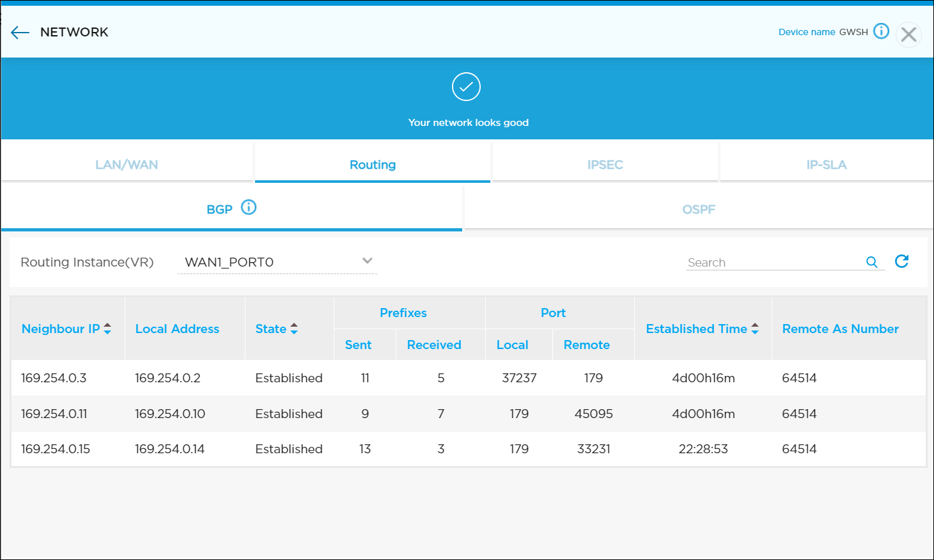Click the Remote As Number column header
This screenshot has width=934, height=560.
(x=840, y=329)
